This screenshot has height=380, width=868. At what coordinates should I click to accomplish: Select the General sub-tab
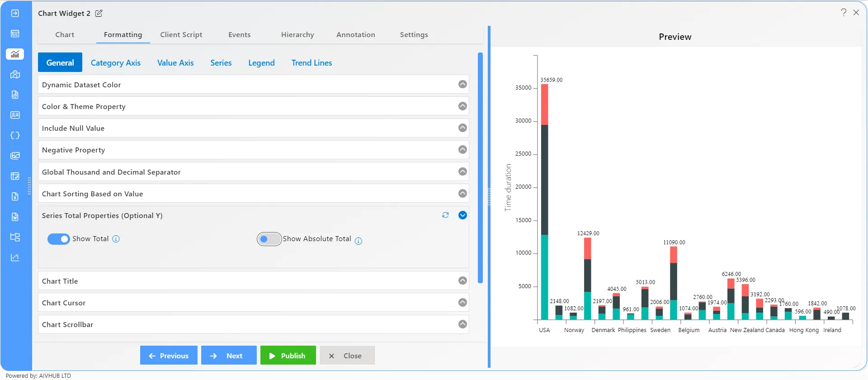point(60,62)
